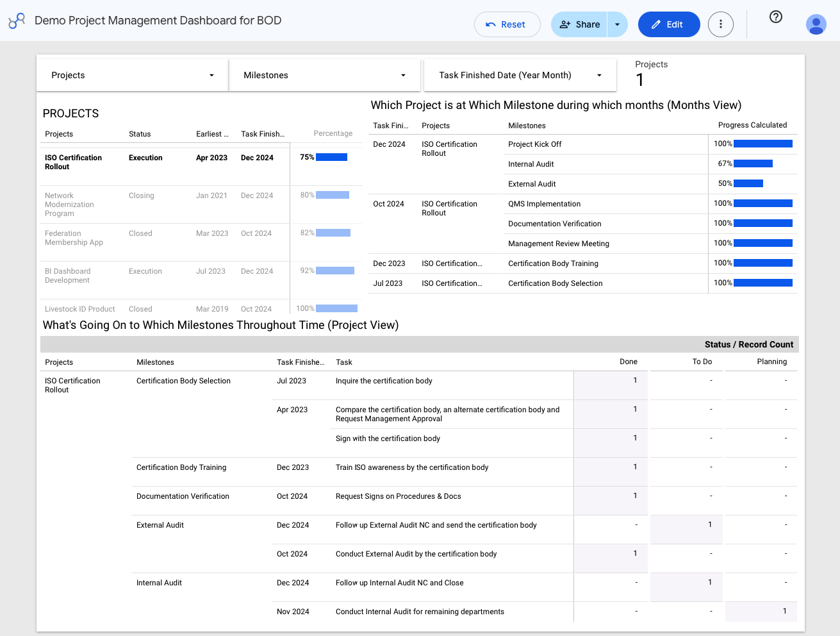Click the Share button
This screenshot has width=840, height=636.
click(x=579, y=24)
